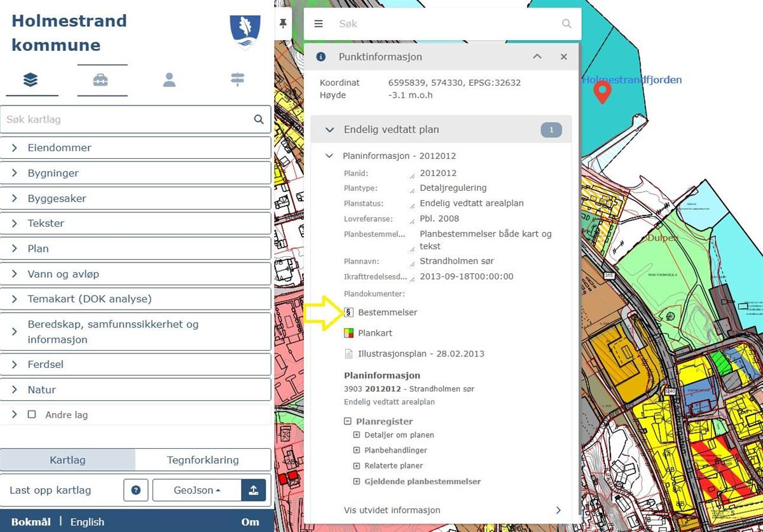Open the layers stack icon tab
Viewport: 763px width, 532px height.
[x=31, y=80]
